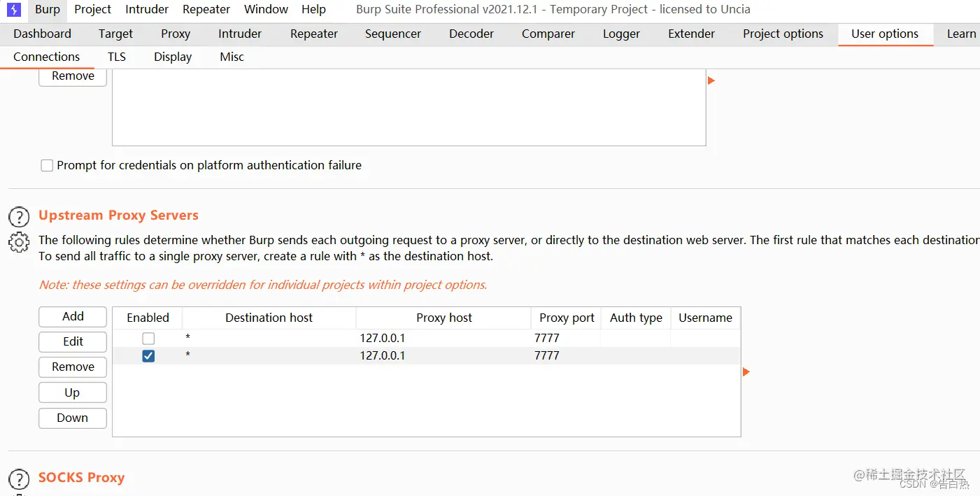Disable the second checked upstream proxy rule

pos(148,356)
